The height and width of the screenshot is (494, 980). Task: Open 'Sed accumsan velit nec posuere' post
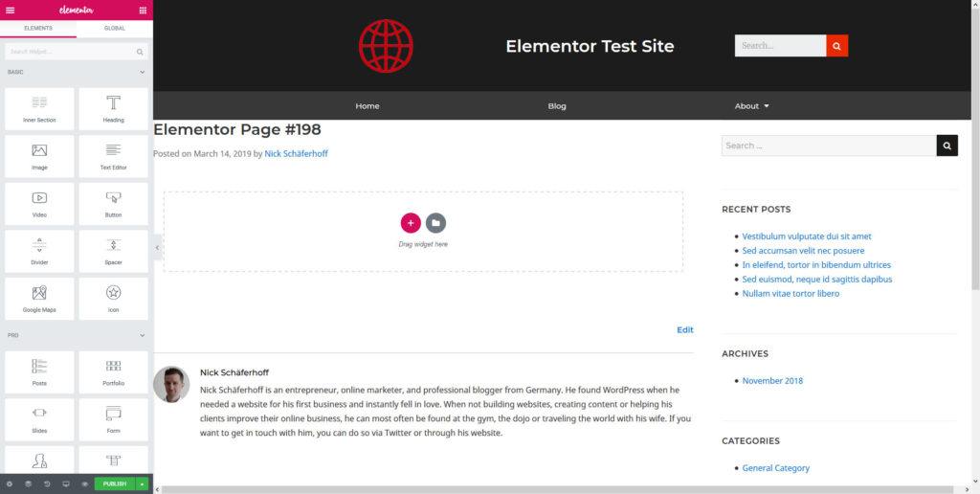pos(803,251)
